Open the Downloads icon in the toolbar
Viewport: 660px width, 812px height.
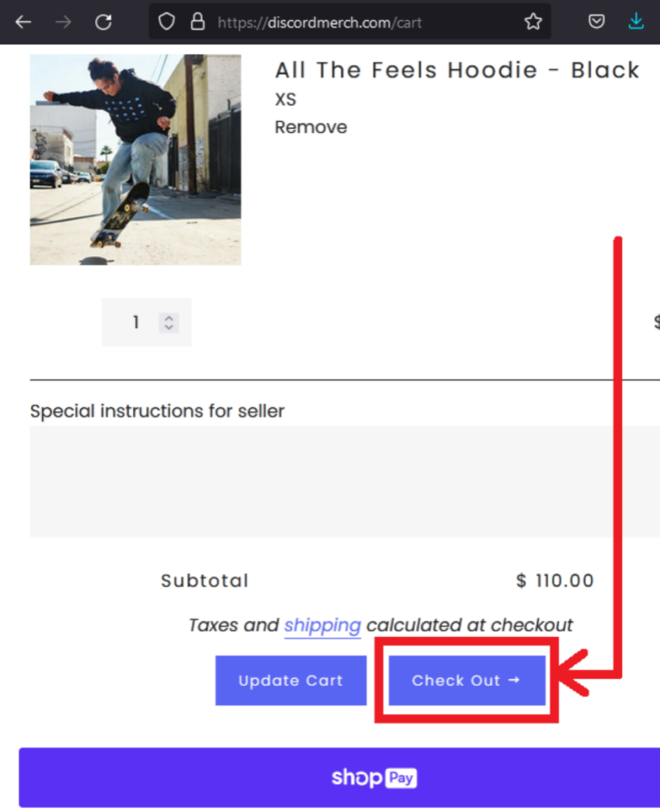point(636,21)
